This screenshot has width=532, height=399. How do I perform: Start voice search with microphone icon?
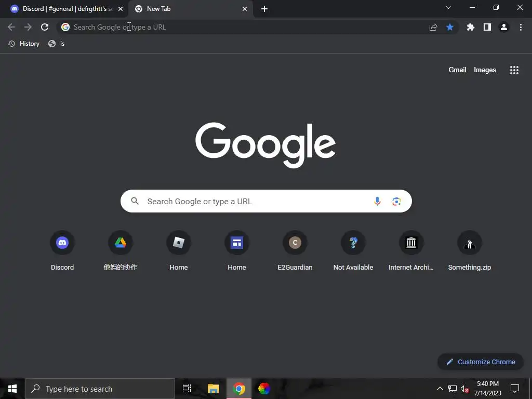377,201
